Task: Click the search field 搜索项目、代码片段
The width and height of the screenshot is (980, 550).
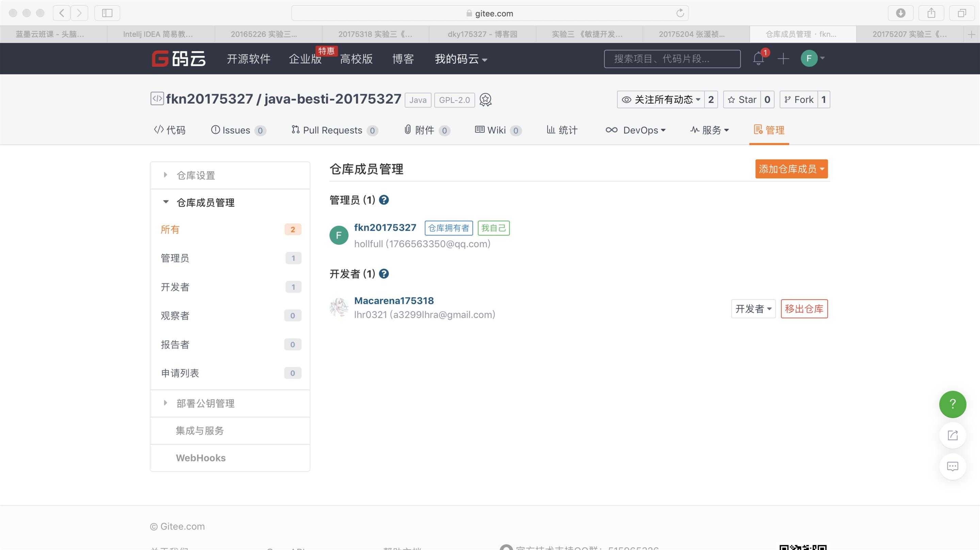Action: tap(672, 59)
